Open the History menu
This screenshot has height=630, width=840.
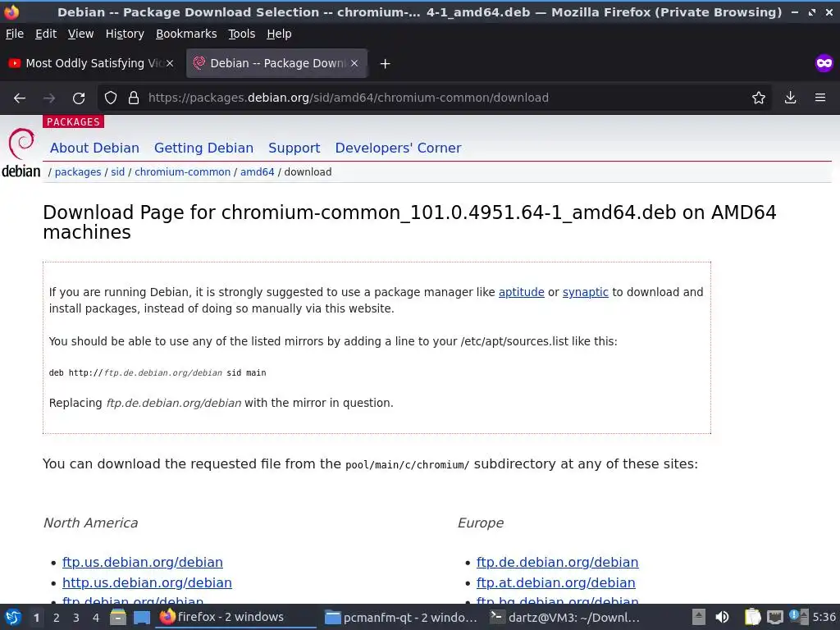[125, 34]
